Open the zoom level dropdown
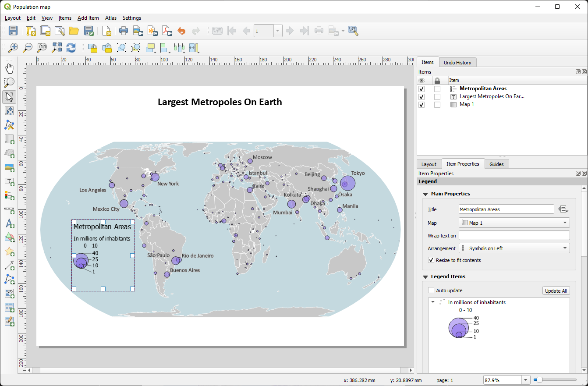588x386 pixels. click(x=526, y=380)
